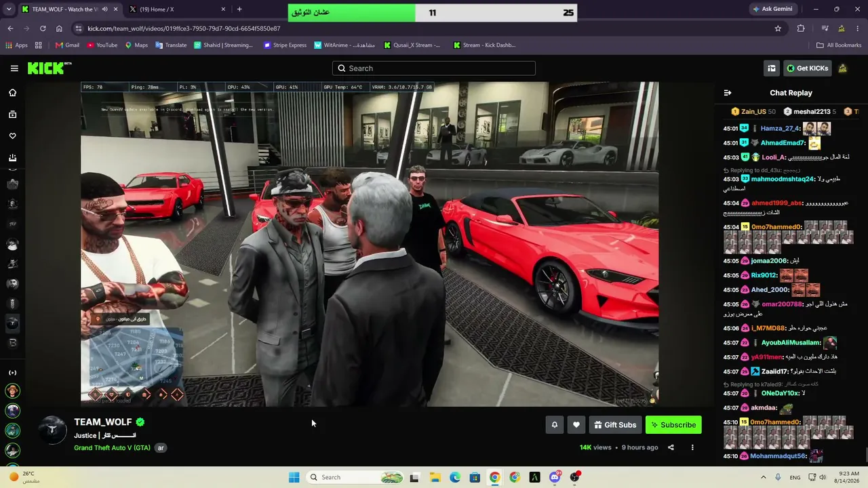
Task: Click username AyoubAliMusallam in chat
Action: click(791, 343)
